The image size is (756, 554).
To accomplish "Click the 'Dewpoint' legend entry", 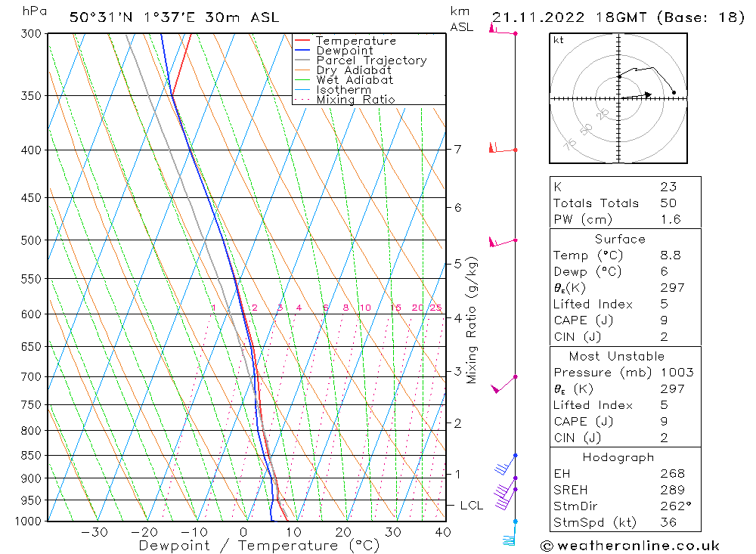I will pyautogui.click(x=345, y=51).
